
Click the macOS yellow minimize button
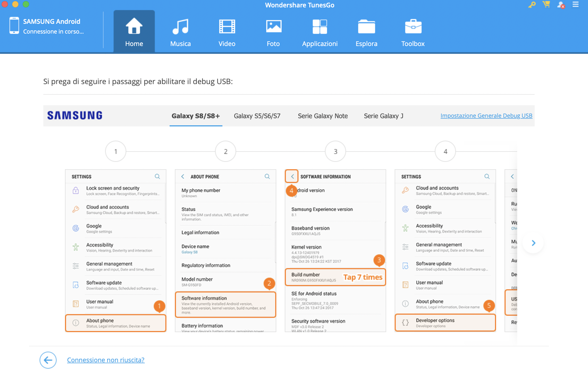point(15,4)
